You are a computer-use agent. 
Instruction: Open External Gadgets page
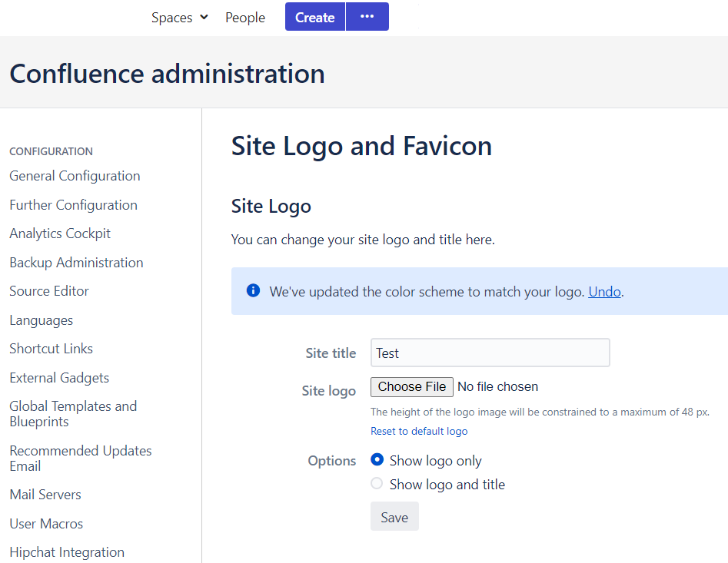coord(59,378)
